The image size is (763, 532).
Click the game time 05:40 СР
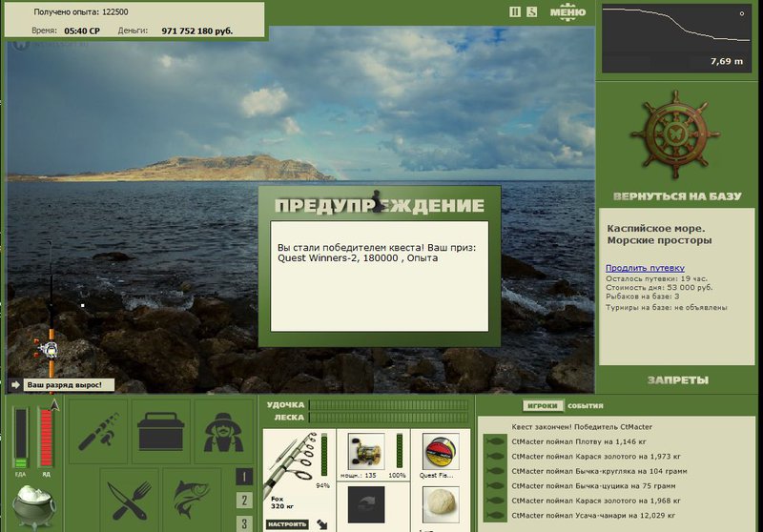[82, 31]
